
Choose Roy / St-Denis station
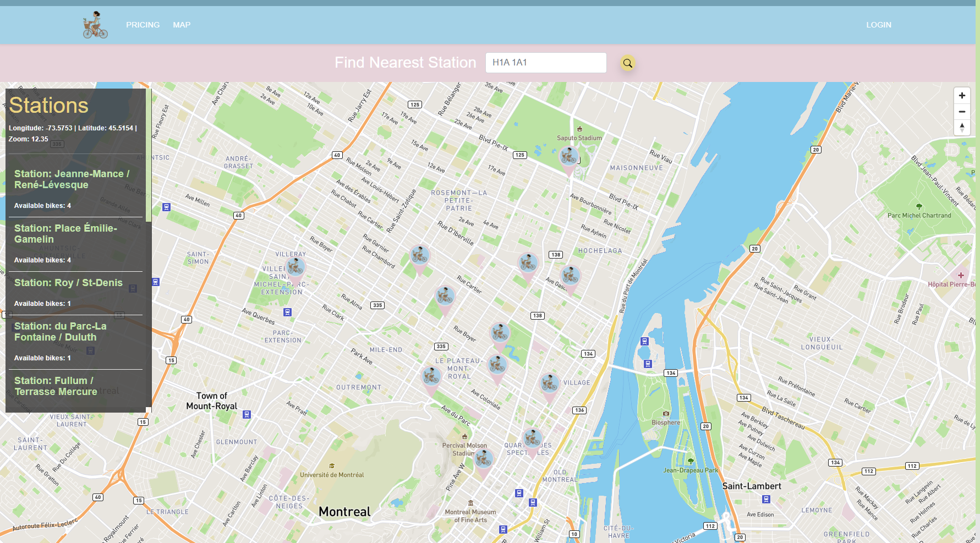coord(68,283)
